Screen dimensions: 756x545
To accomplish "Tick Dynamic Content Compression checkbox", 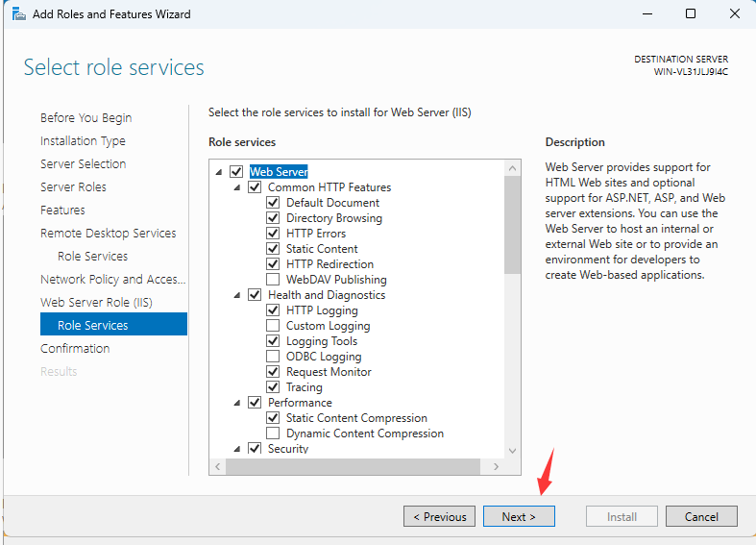I will [x=273, y=434].
